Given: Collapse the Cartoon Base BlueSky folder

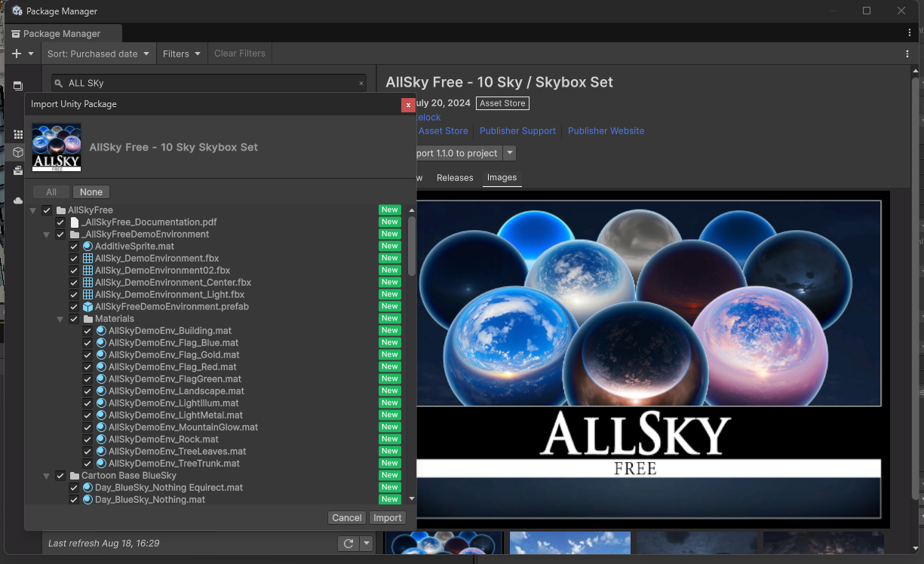Looking at the screenshot, I should tap(47, 476).
